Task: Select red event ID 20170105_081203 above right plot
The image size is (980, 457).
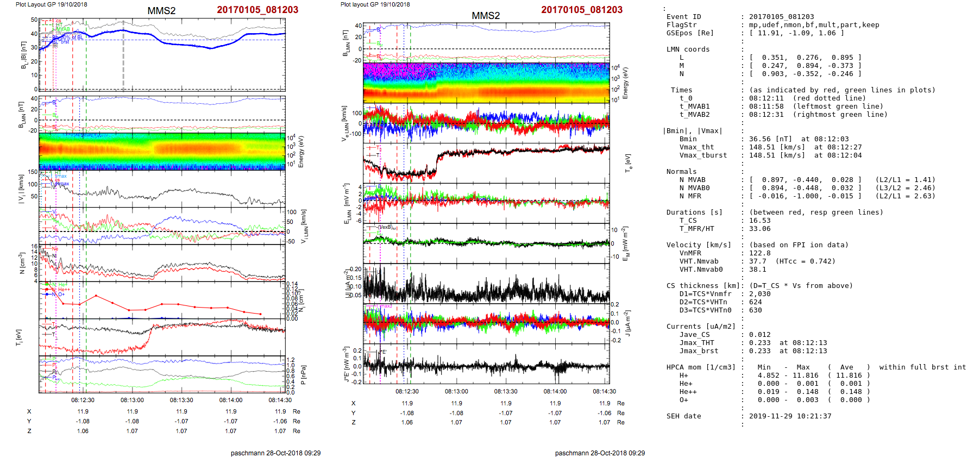Action: [x=581, y=10]
